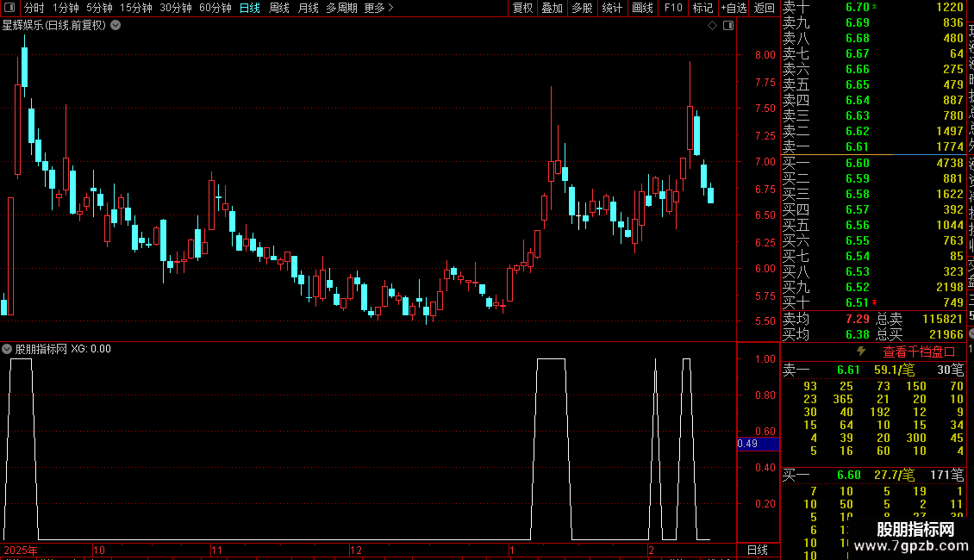Click the 8.00 price axis label

tap(765, 54)
